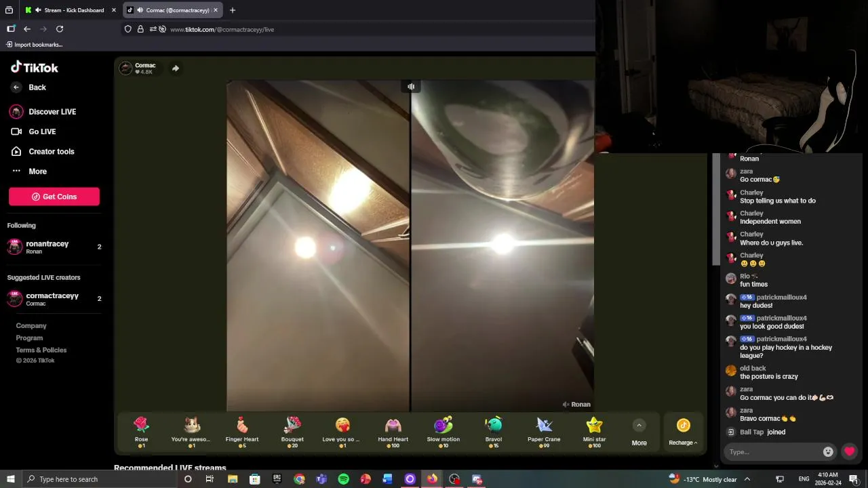Open Creator tools in sidebar
Viewport: 868px width, 488px height.
(43, 151)
